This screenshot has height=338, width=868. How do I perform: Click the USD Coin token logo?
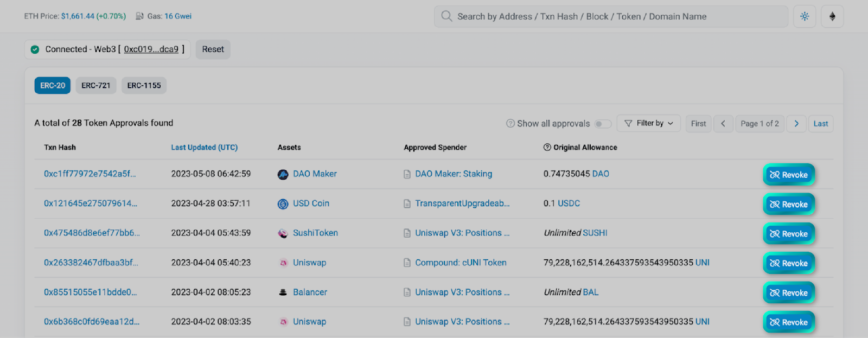(x=283, y=204)
